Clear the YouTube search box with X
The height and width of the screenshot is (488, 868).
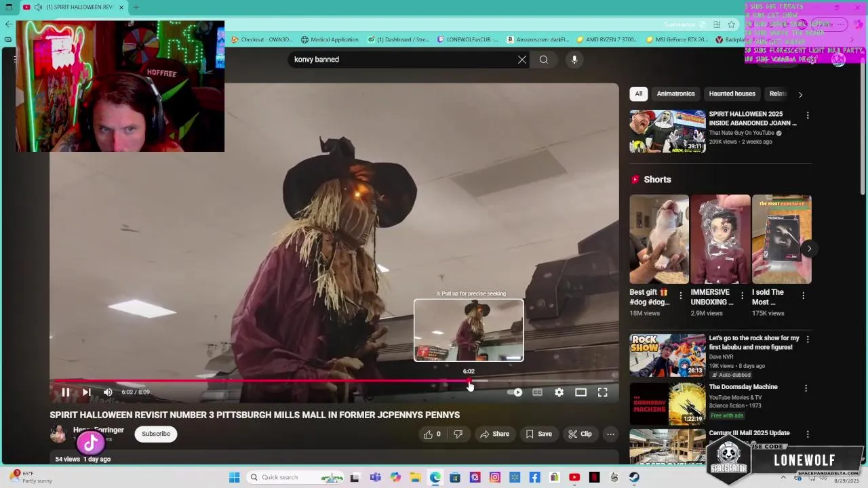[522, 60]
